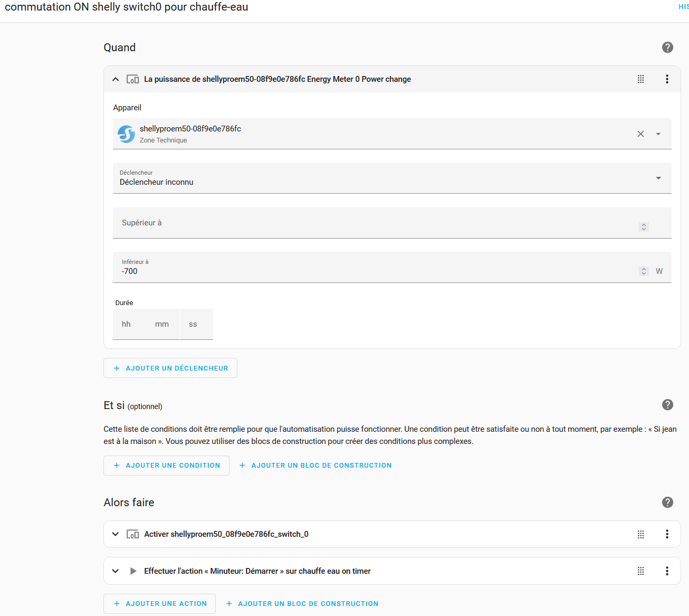689x616 pixels.
Task: Click the Supérieur à input field
Action: 369,223
